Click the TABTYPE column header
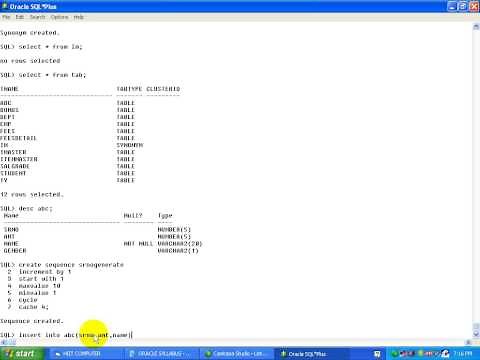The height and width of the screenshot is (360, 480). (x=129, y=89)
